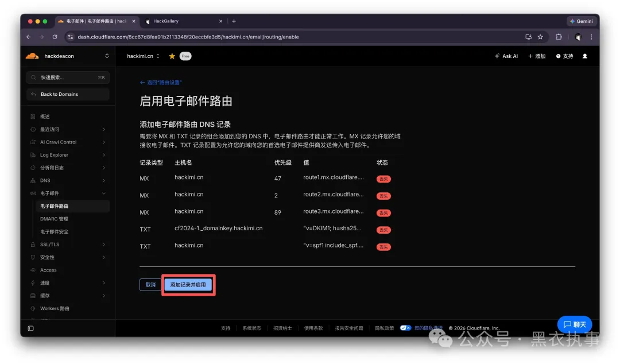Click browser back arrow
This screenshot has height=364, width=620.
click(x=29, y=37)
